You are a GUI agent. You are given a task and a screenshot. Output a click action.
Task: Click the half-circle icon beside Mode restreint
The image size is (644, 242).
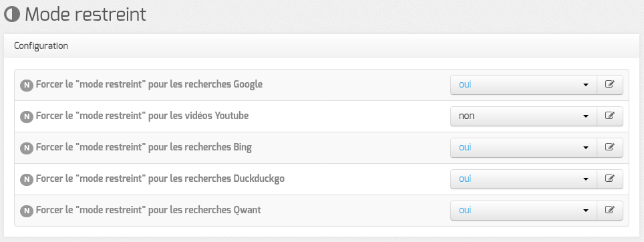(12, 15)
